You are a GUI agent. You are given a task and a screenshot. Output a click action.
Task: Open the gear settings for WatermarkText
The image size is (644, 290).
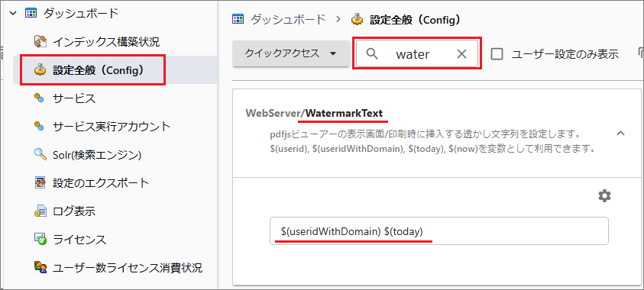pos(604,196)
